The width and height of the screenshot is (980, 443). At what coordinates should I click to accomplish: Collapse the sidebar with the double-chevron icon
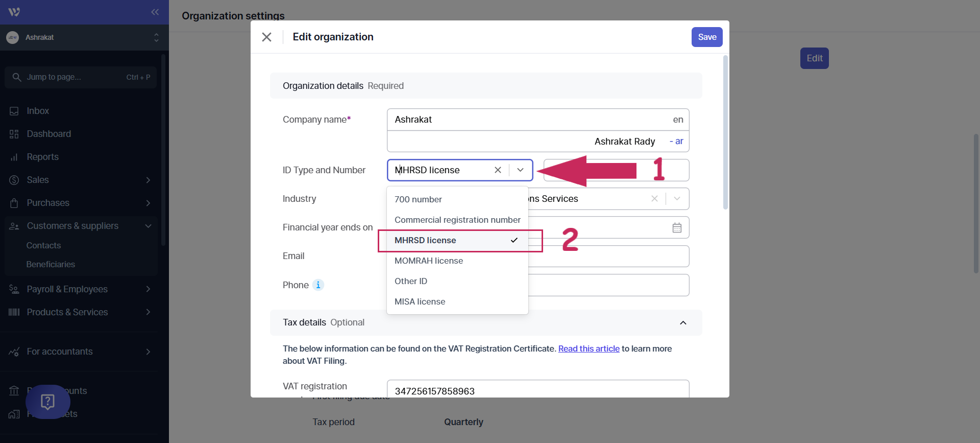(155, 12)
